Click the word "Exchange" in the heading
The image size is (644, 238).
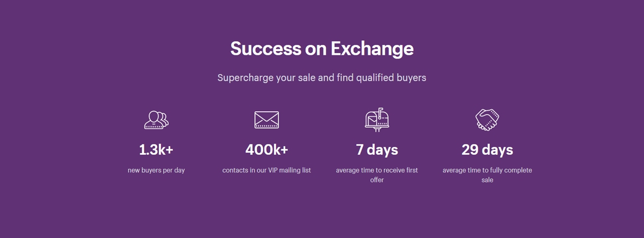372,48
